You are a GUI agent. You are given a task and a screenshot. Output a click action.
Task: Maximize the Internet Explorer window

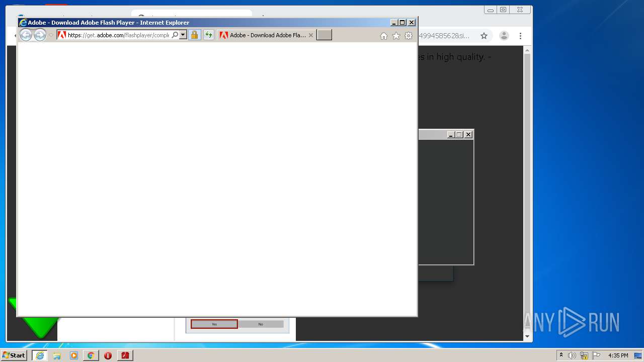click(402, 23)
